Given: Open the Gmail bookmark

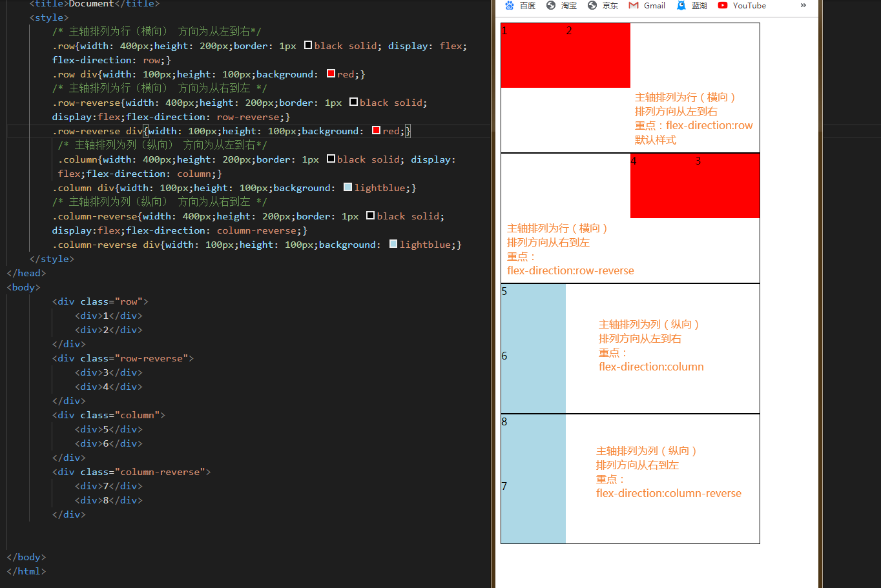Looking at the screenshot, I should [647, 5].
